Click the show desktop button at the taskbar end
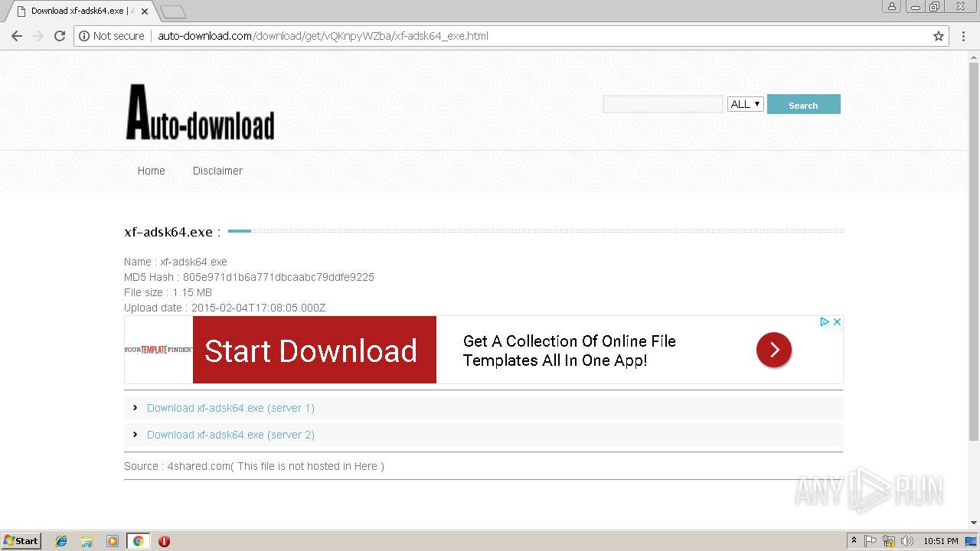The image size is (980, 551). click(x=972, y=541)
